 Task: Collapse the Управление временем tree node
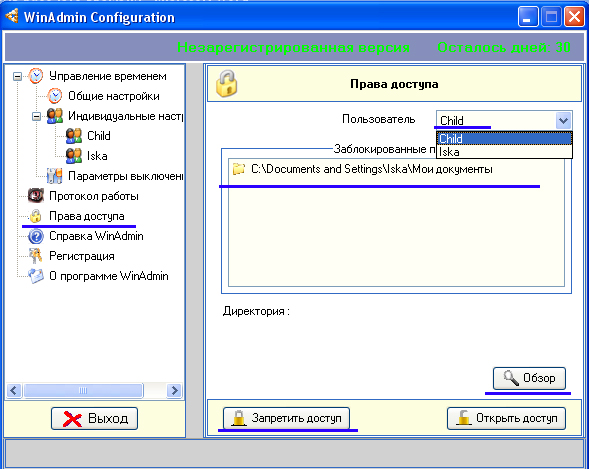coord(17,77)
